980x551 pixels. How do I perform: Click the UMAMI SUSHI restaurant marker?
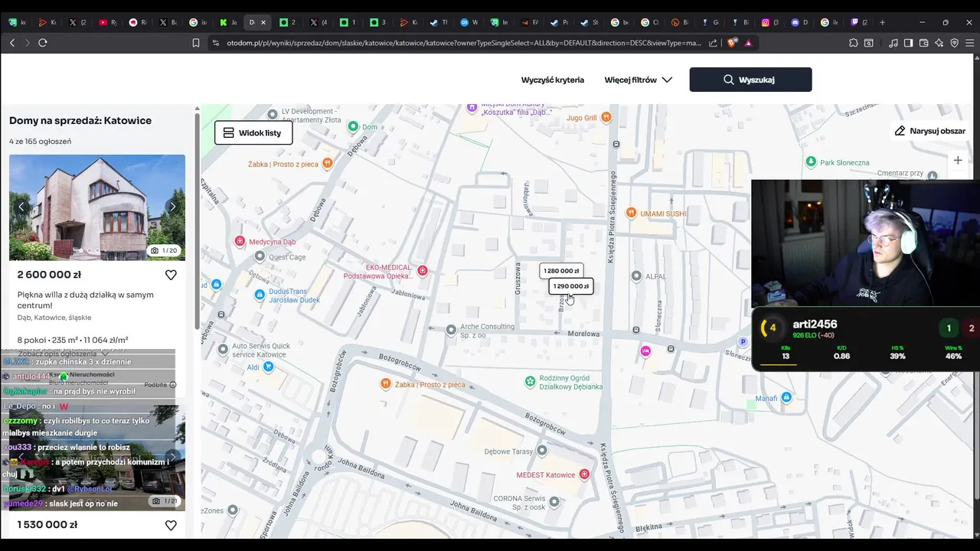pyautogui.click(x=631, y=213)
